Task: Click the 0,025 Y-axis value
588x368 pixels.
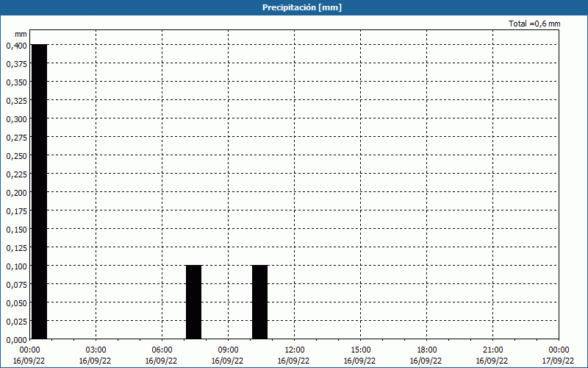Action: tap(16, 322)
